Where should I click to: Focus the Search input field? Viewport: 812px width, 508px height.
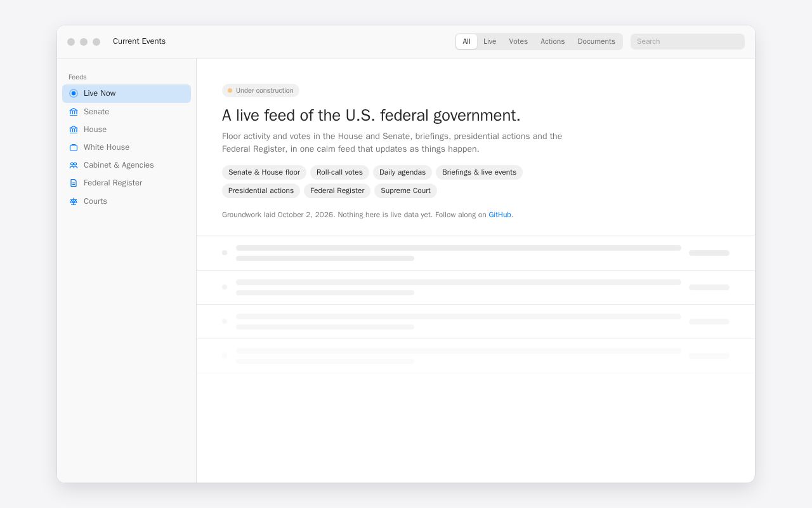pos(688,41)
